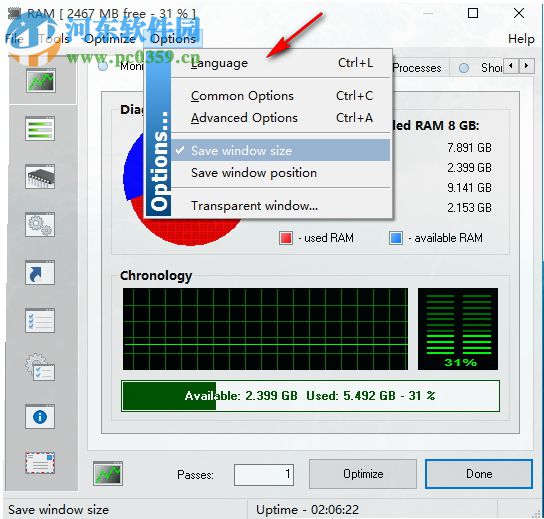544x519 pixels.
Task: Open the mail envelope sidebar icon
Action: tap(40, 463)
